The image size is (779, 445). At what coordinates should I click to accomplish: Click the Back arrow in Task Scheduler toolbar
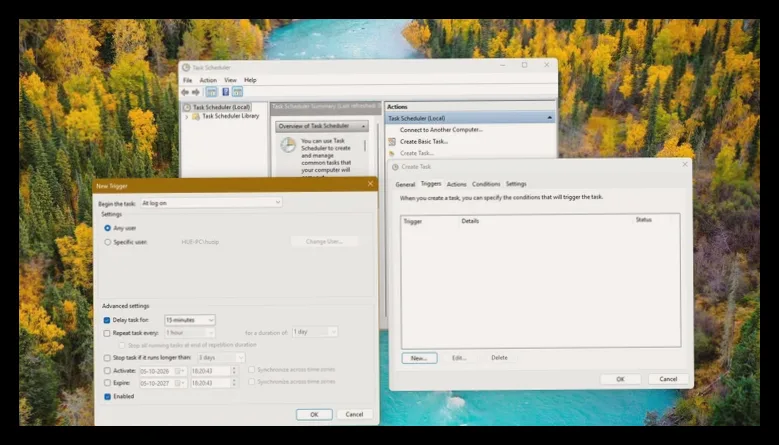(x=185, y=92)
